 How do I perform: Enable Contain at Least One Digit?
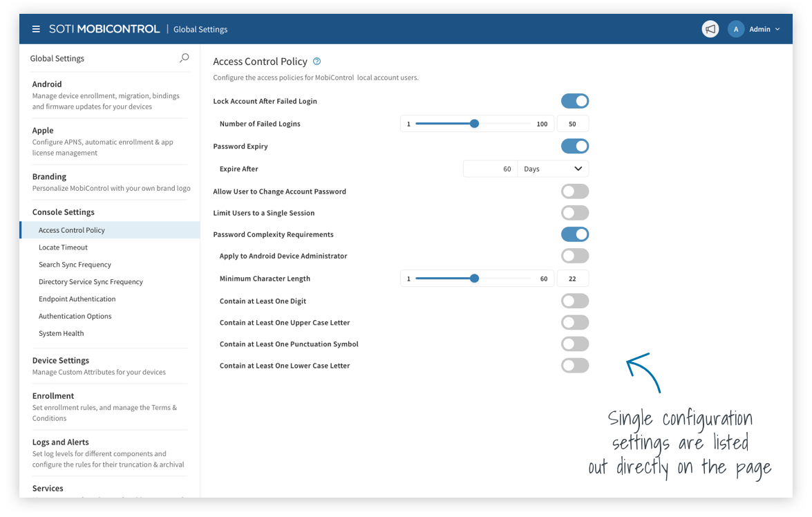pos(575,301)
